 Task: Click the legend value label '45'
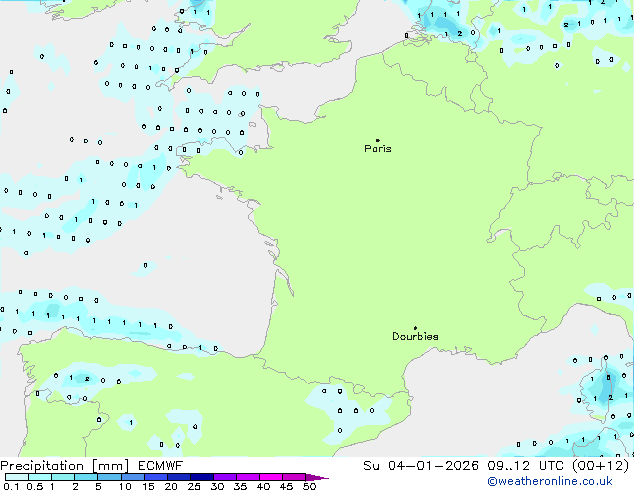click(286, 486)
